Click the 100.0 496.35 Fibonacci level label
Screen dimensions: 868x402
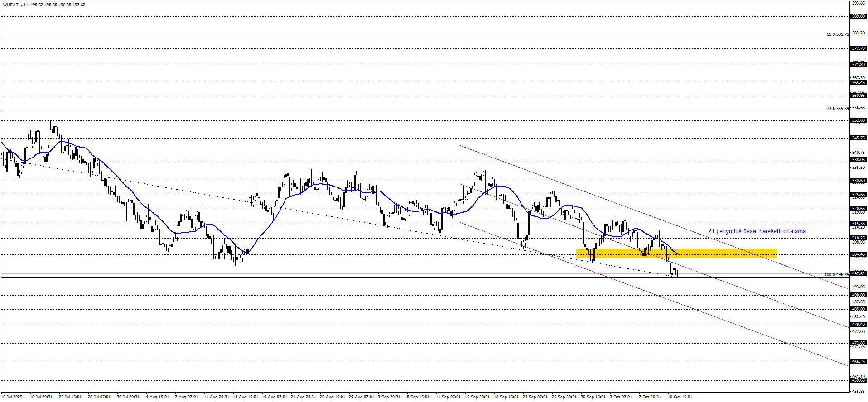(836, 275)
